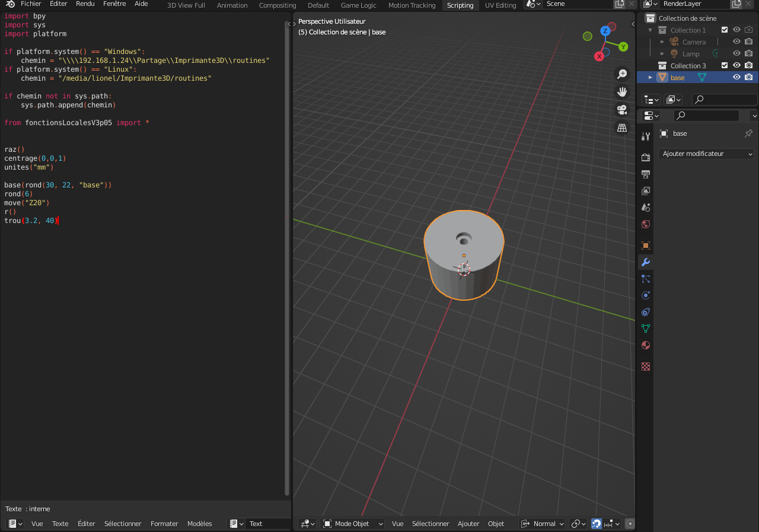759x532 pixels.
Task: Open the Texture checkerboard properties tab
Action: [646, 367]
